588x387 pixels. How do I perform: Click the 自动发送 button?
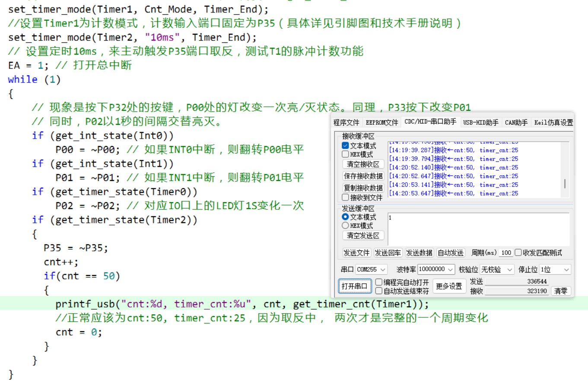coord(451,253)
